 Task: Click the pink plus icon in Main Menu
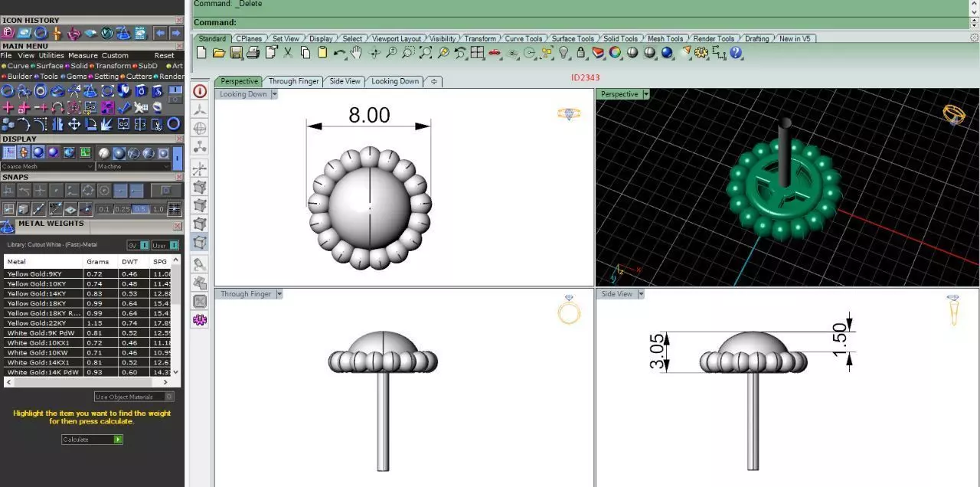point(8,107)
